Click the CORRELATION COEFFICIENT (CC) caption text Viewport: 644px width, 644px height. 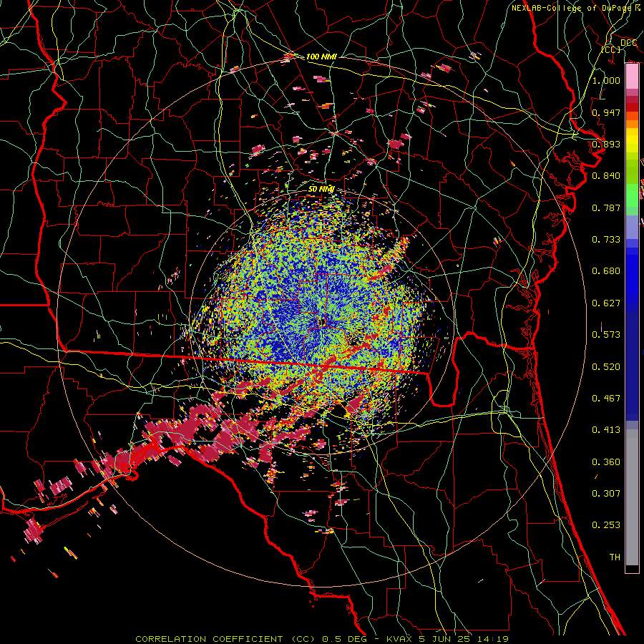(225, 639)
